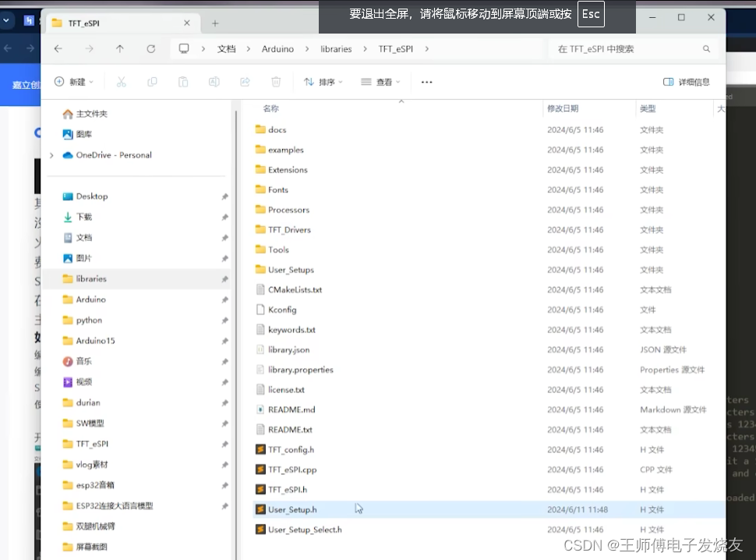
Task: Open the 新建 dropdown
Action: (74, 82)
